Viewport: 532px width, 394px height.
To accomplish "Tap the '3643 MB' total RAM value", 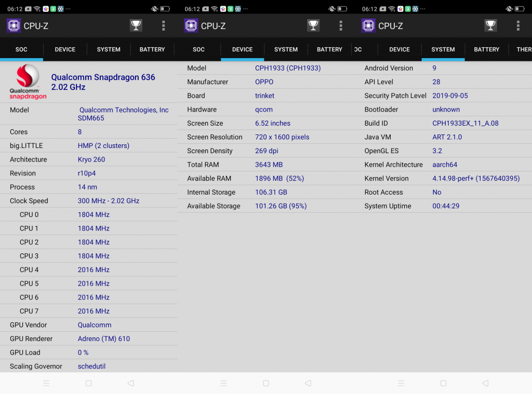I will 269,165.
